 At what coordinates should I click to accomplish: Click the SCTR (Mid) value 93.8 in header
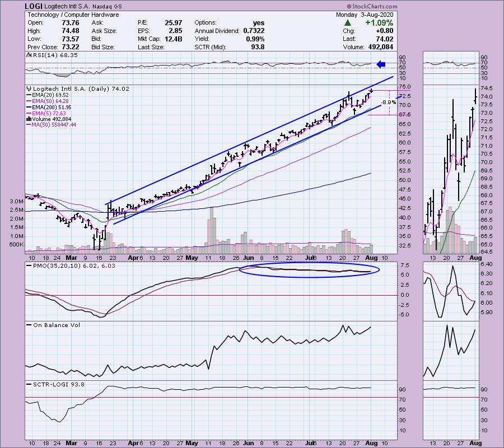pos(258,47)
